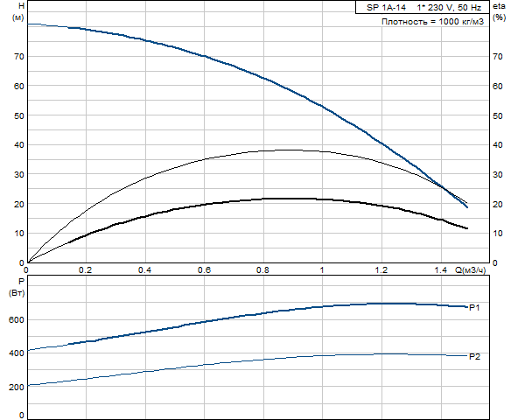Click the P1 power curve label
The width and height of the screenshot is (518, 420).
[474, 308]
